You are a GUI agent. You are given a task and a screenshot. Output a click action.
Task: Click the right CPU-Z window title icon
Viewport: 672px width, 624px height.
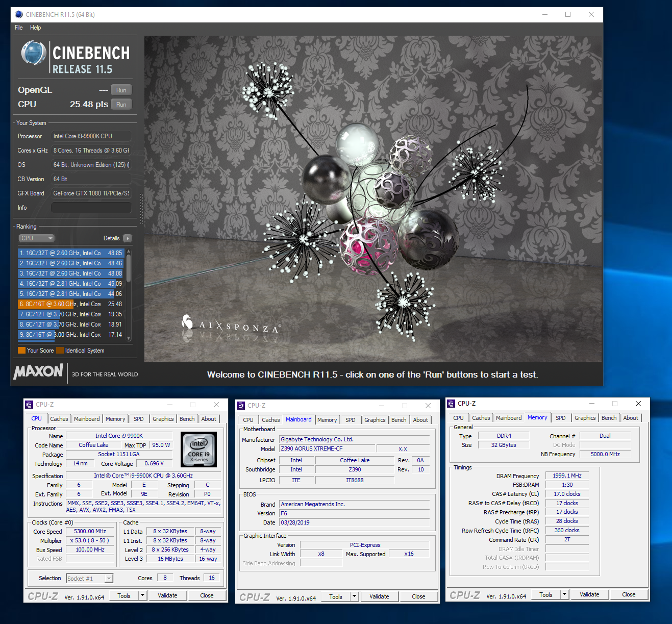point(451,404)
